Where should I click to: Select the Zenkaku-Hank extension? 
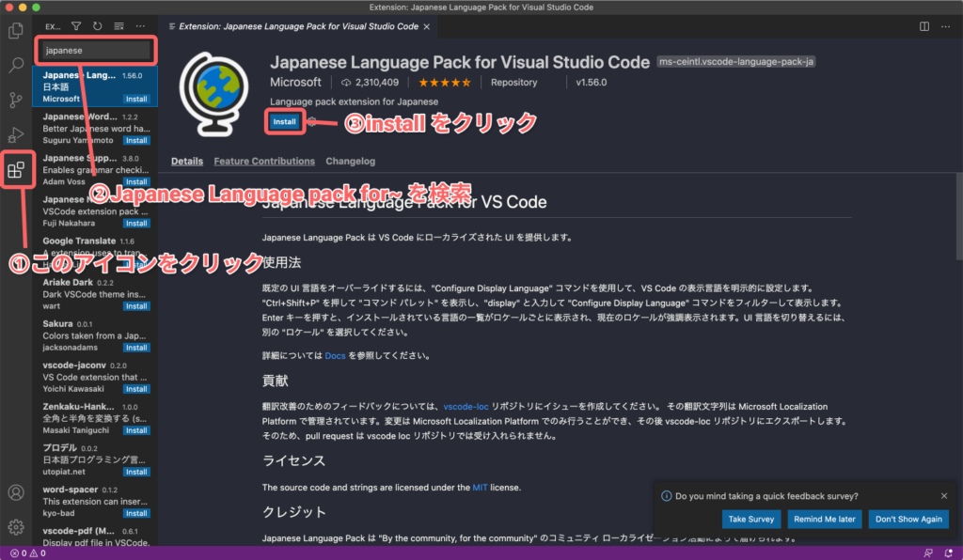tap(95, 418)
